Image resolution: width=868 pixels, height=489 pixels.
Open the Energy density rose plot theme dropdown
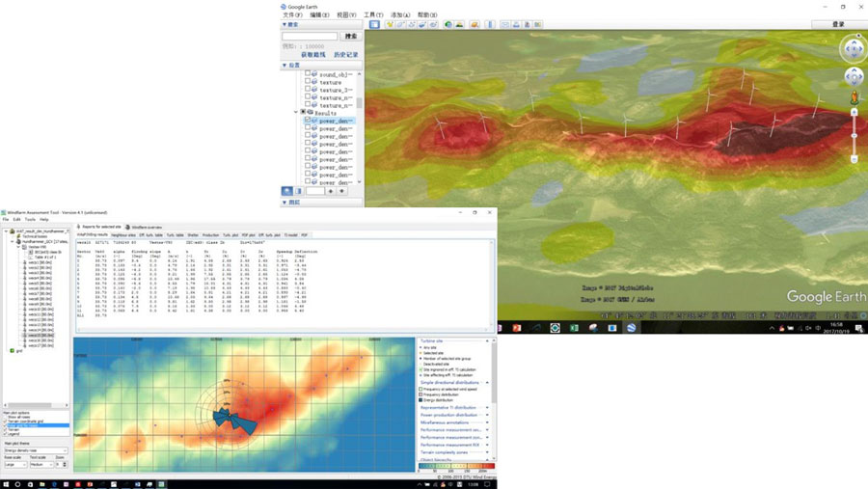[x=35, y=450]
